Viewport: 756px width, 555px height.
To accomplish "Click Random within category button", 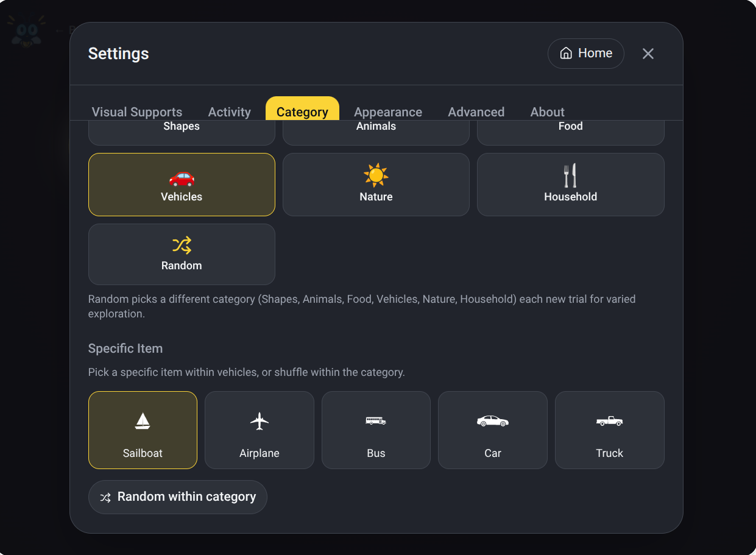I will pyautogui.click(x=178, y=497).
